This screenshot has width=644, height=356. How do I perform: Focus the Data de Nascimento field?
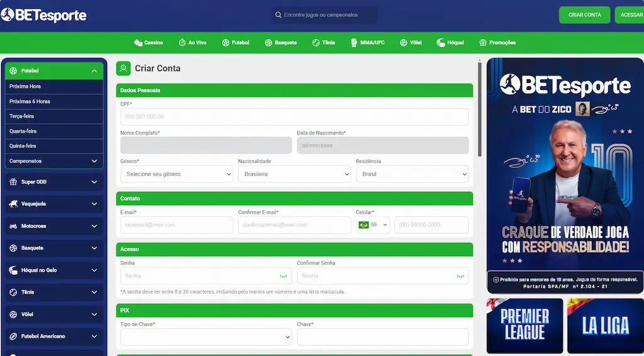(383, 145)
